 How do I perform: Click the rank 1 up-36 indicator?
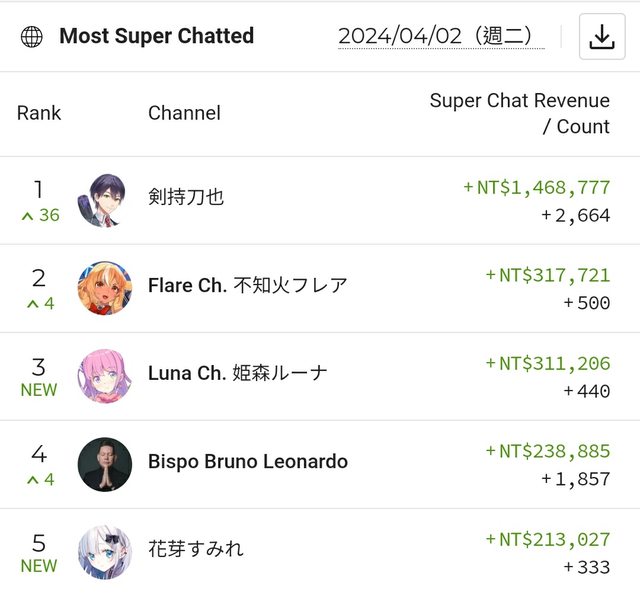point(39,215)
